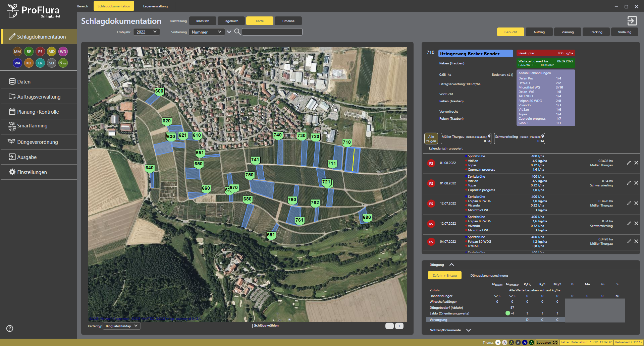Click the Alle zeigen button
644x346 pixels.
coord(431,139)
